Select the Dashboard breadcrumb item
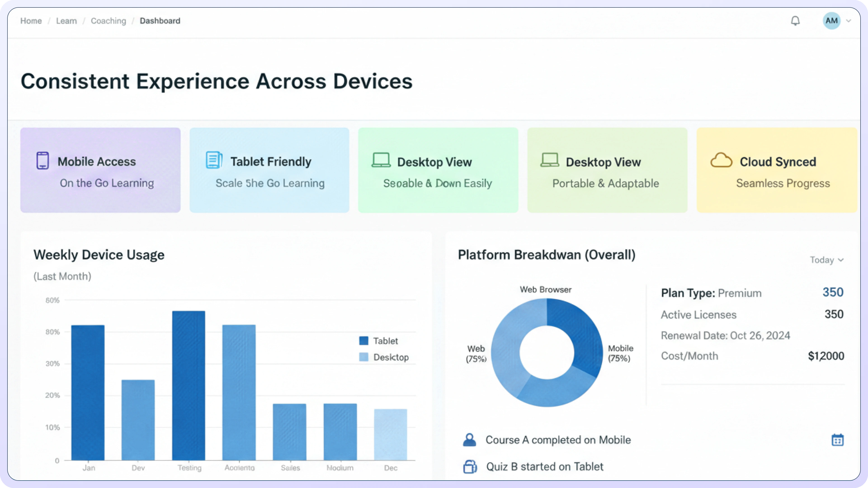Viewport: 868px width, 488px height. (160, 21)
